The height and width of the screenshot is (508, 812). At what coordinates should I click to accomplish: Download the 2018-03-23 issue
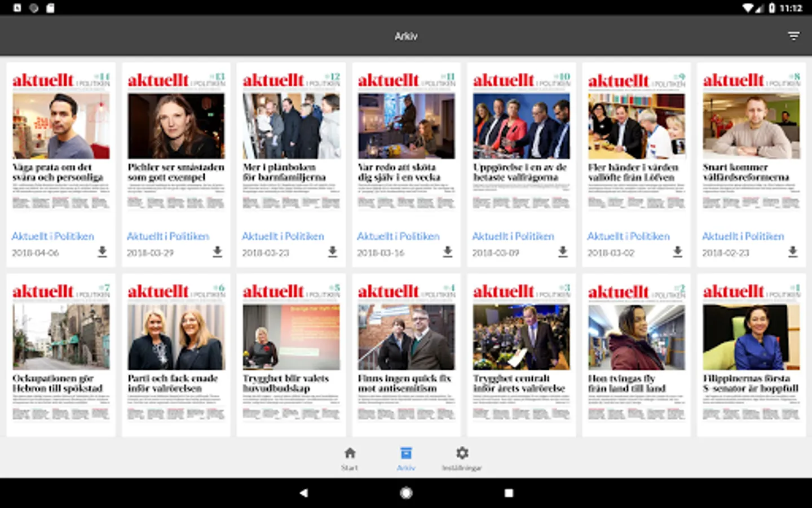332,252
